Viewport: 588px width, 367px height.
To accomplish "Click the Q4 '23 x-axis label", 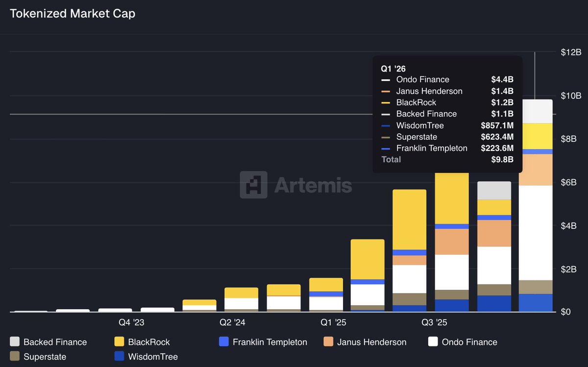I will [131, 322].
